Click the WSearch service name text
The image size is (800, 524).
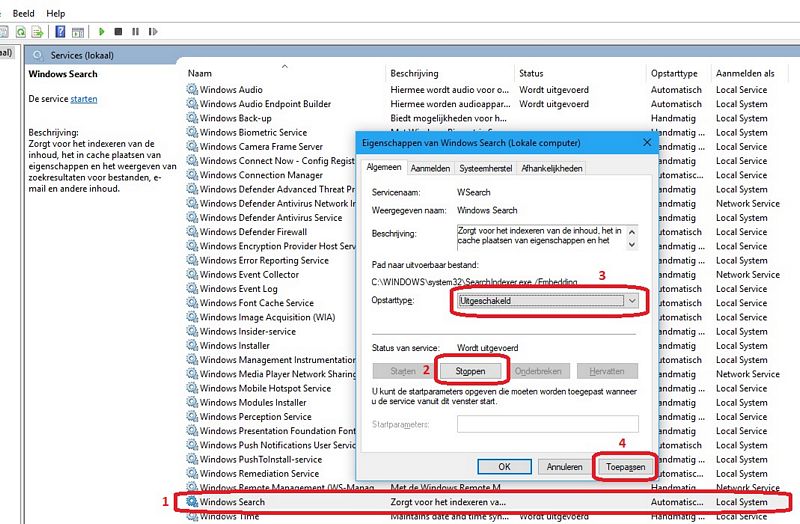click(x=473, y=192)
